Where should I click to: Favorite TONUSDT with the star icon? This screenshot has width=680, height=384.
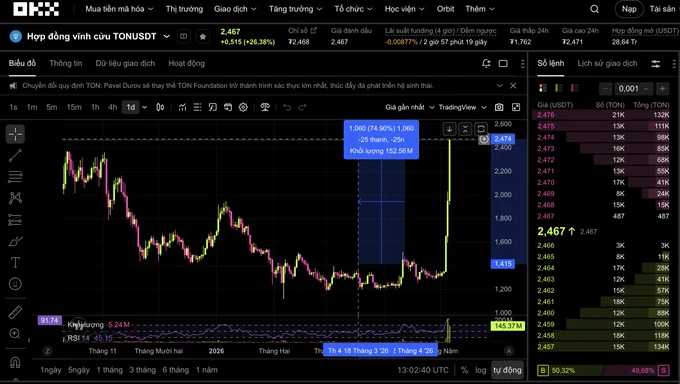pos(203,36)
